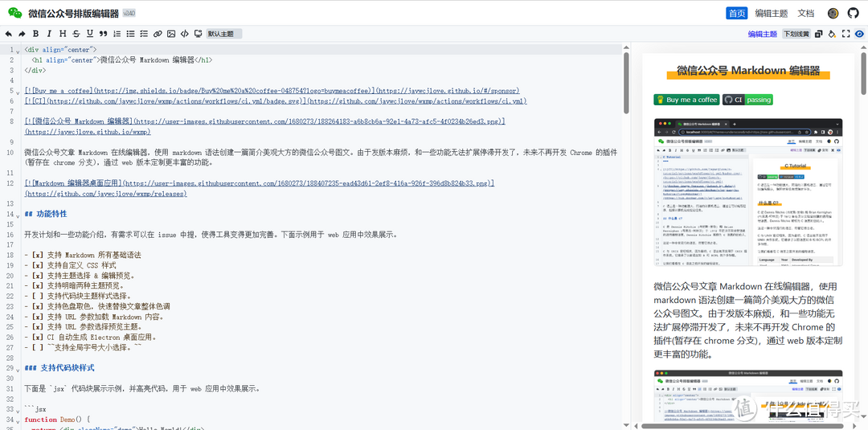Insert a heading with the H icon
868x430 pixels.
click(63, 34)
